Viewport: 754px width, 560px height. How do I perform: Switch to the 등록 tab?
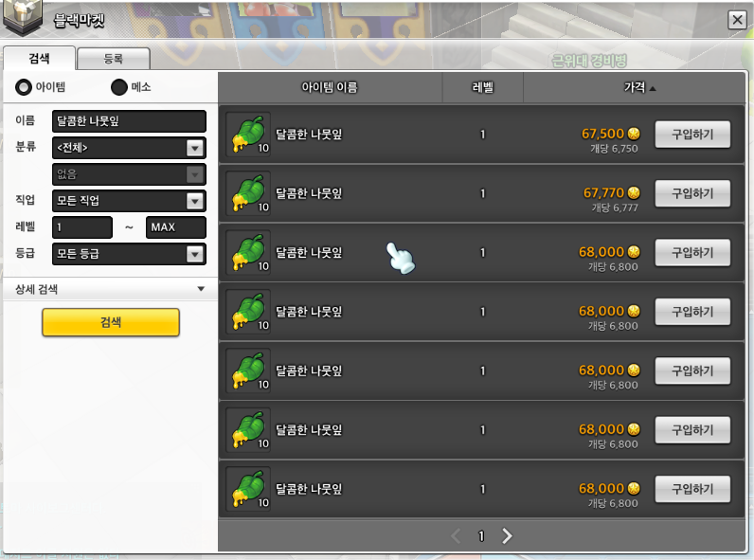coord(114,59)
